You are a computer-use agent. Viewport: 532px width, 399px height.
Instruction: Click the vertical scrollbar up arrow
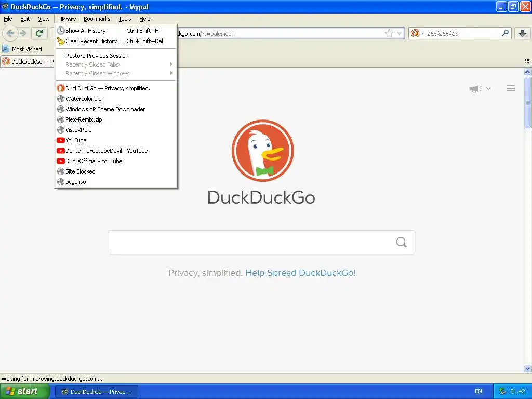point(527,72)
